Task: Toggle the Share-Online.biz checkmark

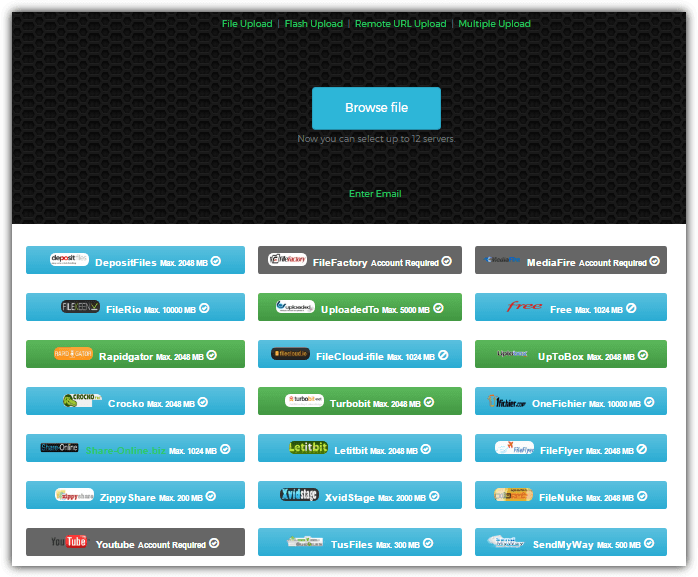Action: pyautogui.click(x=225, y=449)
